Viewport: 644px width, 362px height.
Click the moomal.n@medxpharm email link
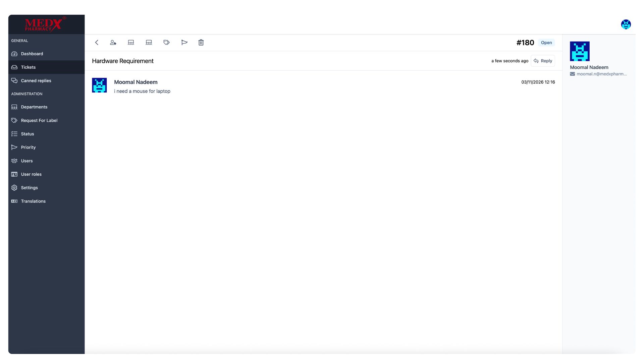[x=601, y=74]
